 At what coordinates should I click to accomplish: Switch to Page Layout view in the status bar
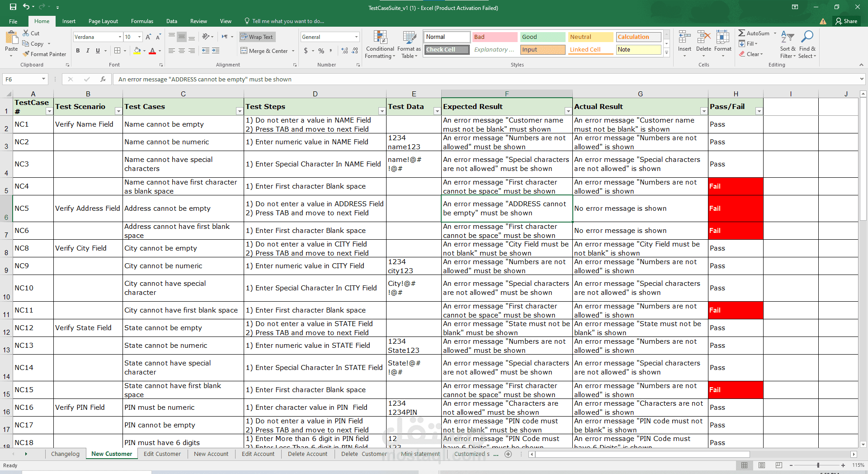tap(762, 465)
